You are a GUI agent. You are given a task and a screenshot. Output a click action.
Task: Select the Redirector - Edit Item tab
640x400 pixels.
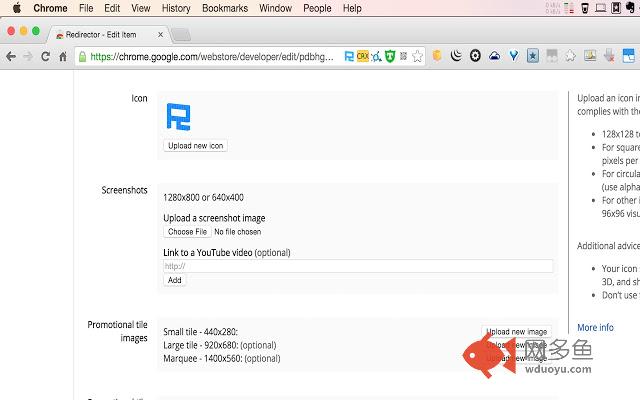click(100, 34)
